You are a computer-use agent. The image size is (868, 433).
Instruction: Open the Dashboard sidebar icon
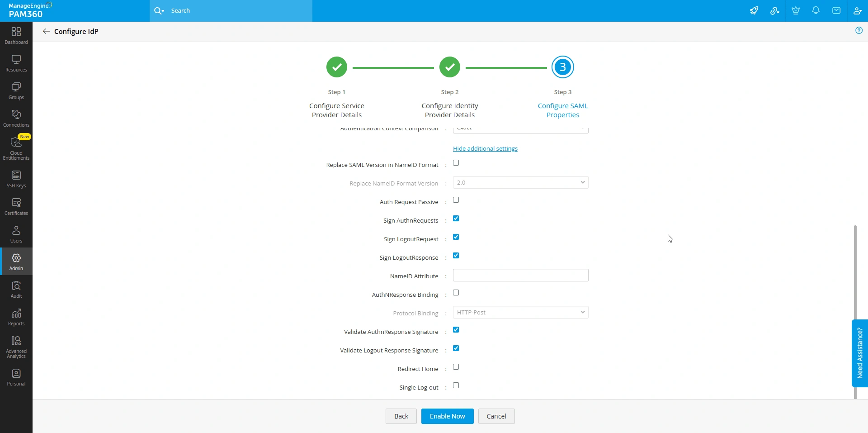click(x=16, y=35)
